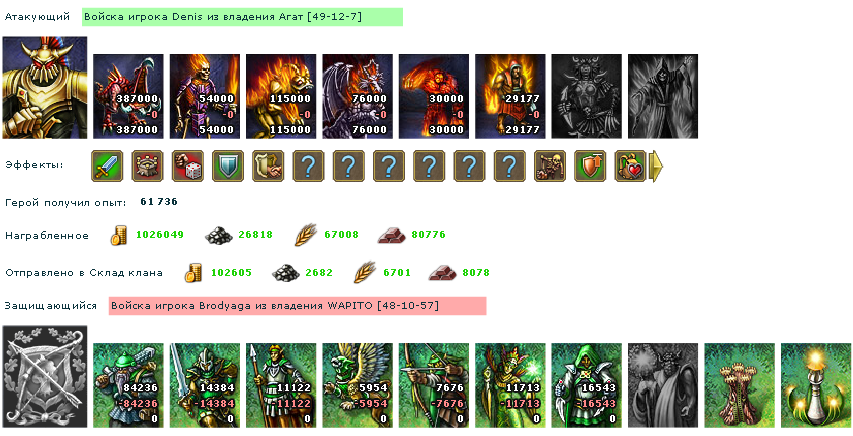
Task: Click the attacker golden armored hero portrait
Action: point(45,88)
